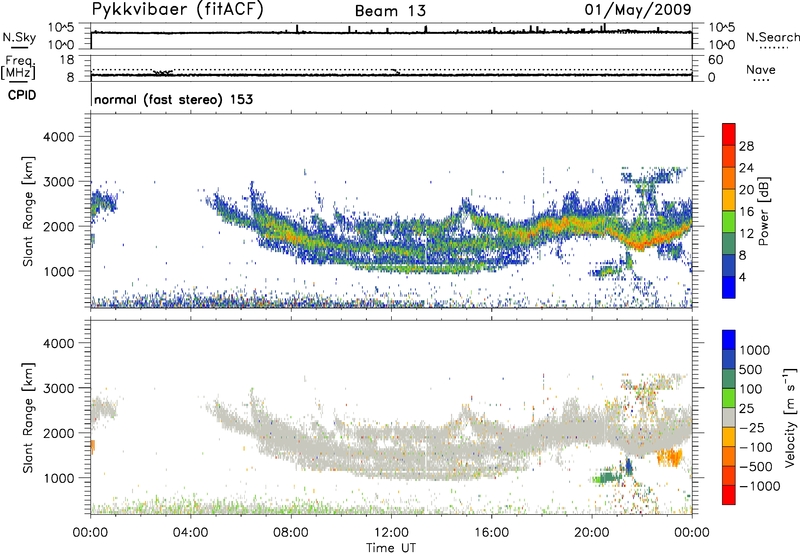800x554 pixels.
Task: Click the orange velocity patch after 22:00
Action: (x=670, y=457)
